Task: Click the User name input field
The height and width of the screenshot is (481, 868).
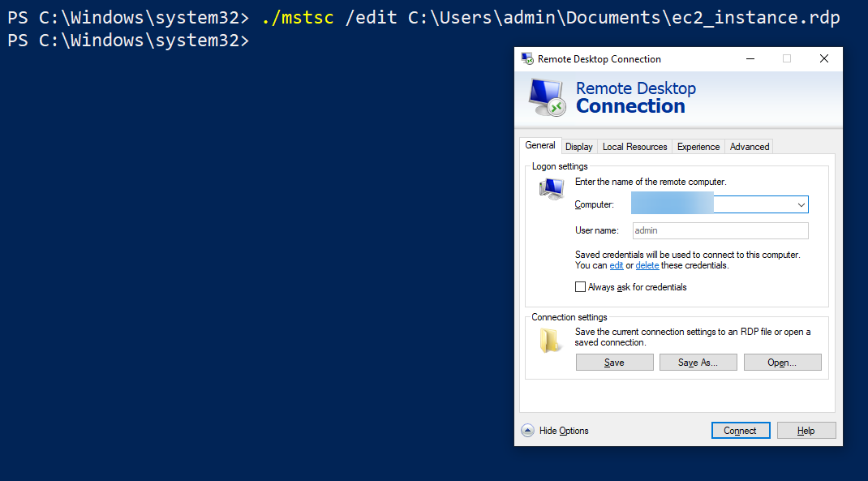Action: point(720,231)
